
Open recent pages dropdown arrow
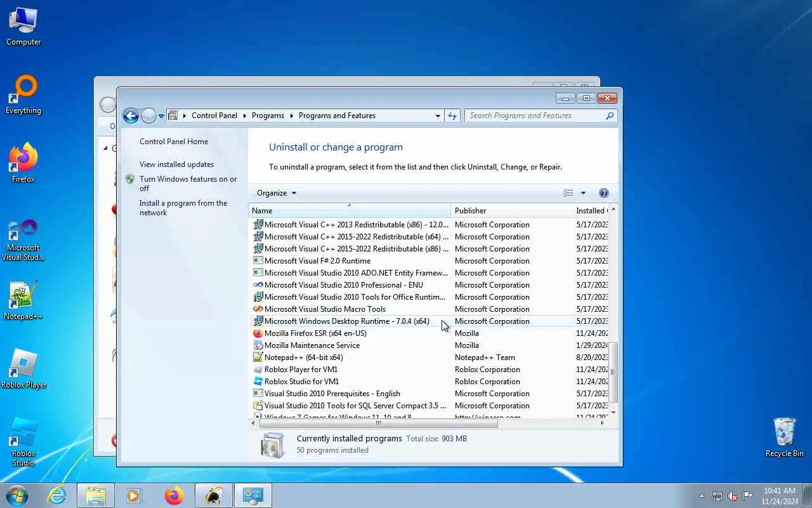[161, 116]
